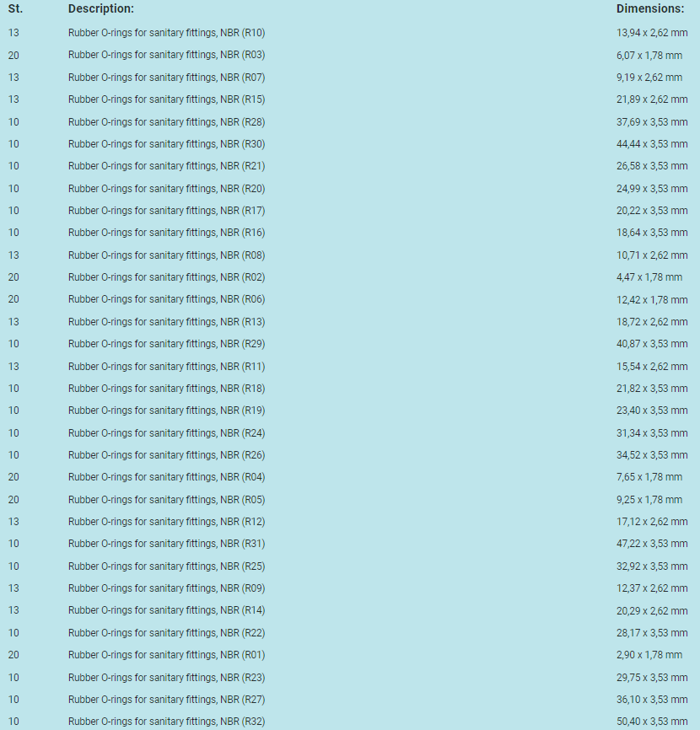Click the St. column header
Viewport: 700px width, 730px height.
pos(15,8)
